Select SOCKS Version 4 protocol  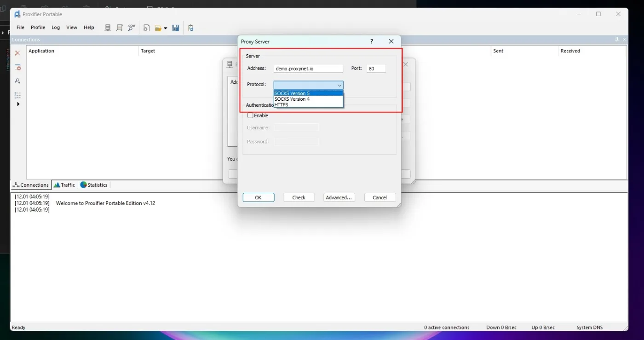308,99
